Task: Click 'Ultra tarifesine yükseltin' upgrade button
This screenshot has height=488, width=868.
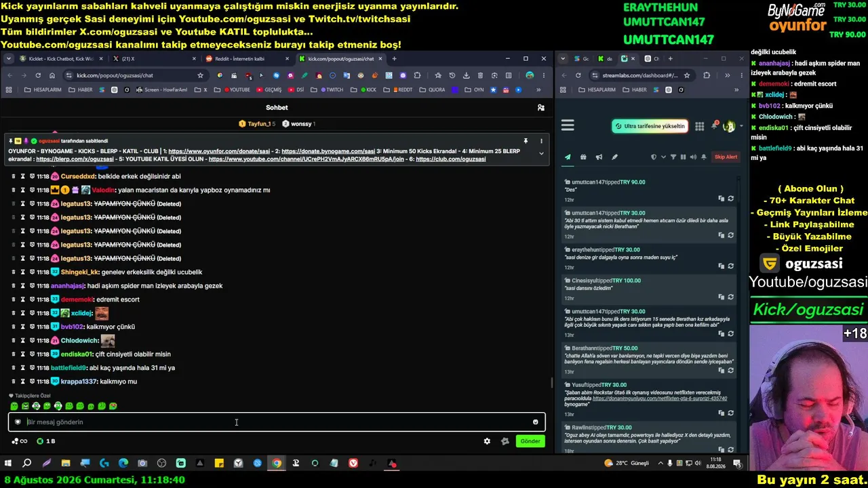Action: (x=650, y=126)
